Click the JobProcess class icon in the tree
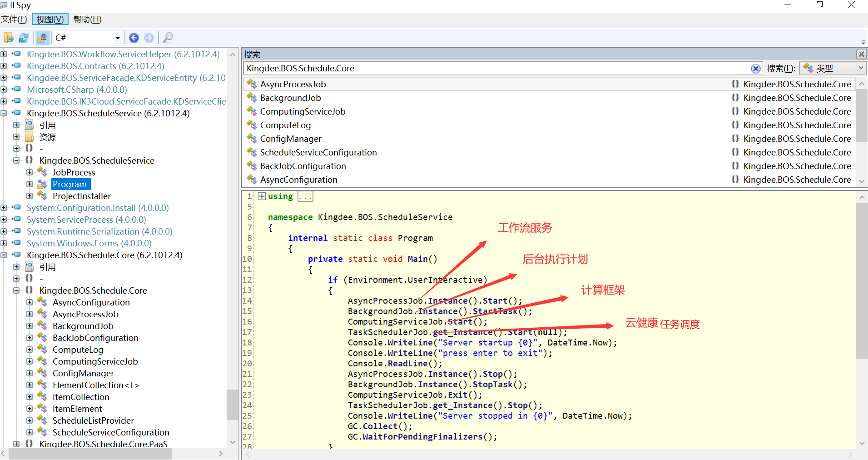The width and height of the screenshot is (868, 460). point(42,172)
